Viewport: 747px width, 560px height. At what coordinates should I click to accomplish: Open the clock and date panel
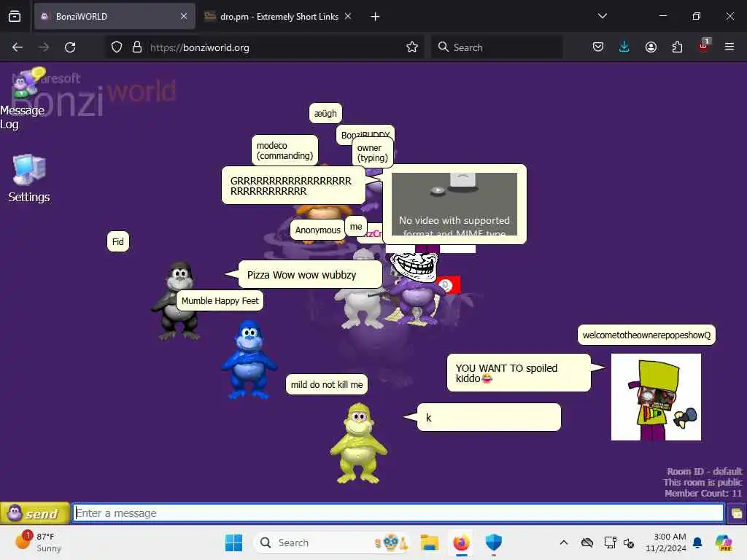(x=665, y=542)
